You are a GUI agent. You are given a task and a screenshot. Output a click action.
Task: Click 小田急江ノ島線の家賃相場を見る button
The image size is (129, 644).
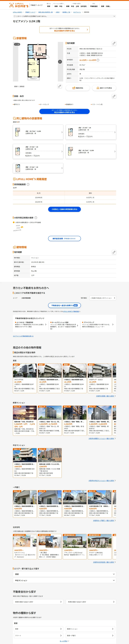[64, 209]
